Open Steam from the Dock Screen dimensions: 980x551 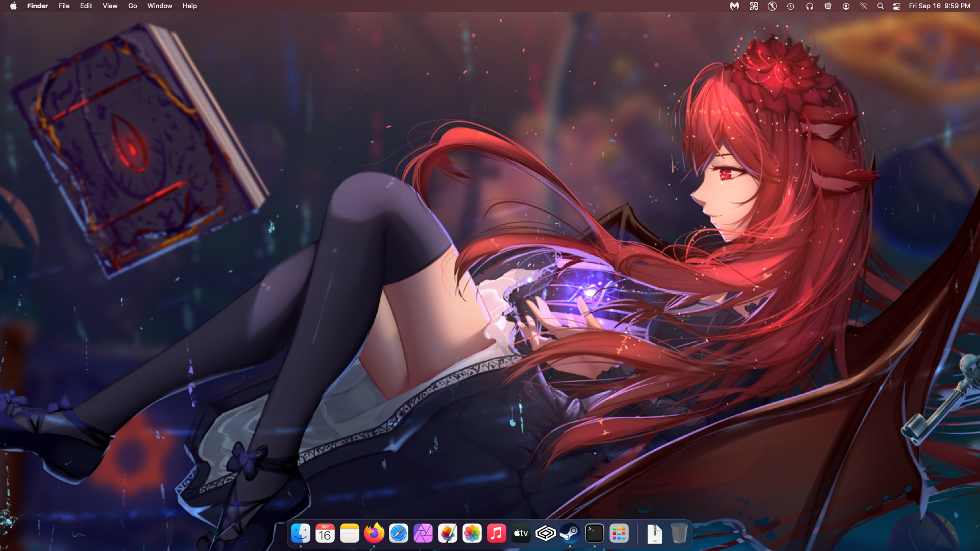coord(570,534)
